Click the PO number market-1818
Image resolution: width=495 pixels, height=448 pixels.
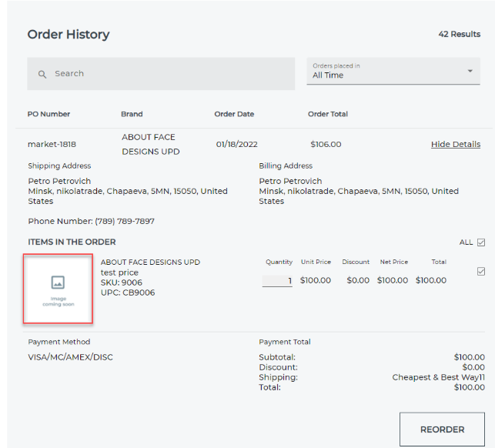52,144
